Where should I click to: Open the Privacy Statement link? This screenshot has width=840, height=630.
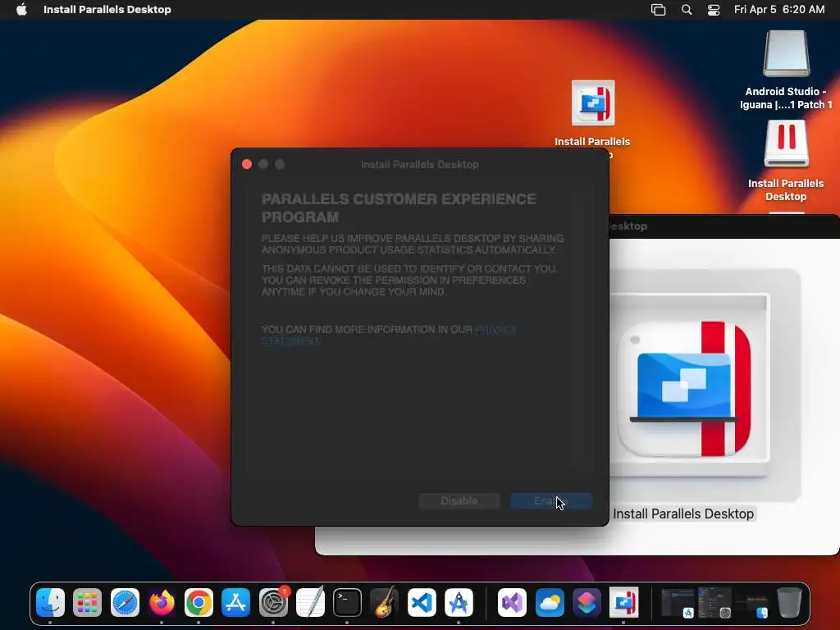pyautogui.click(x=495, y=330)
